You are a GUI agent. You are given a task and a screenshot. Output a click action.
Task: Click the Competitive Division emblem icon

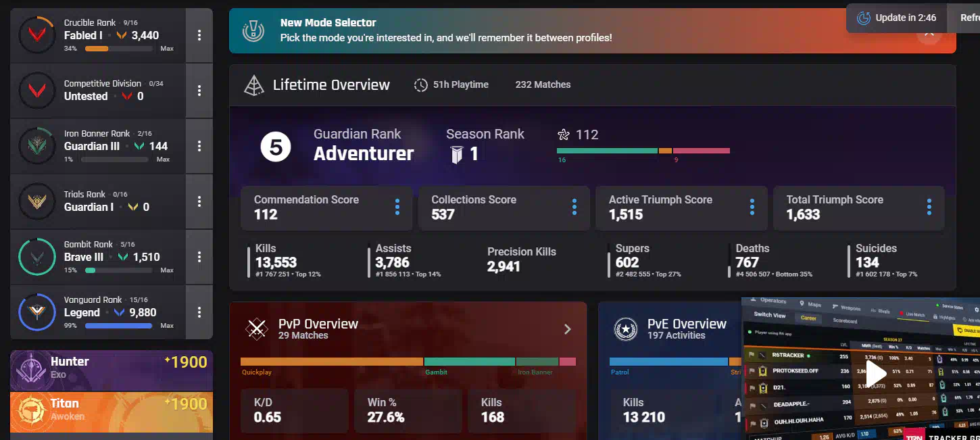tap(36, 91)
